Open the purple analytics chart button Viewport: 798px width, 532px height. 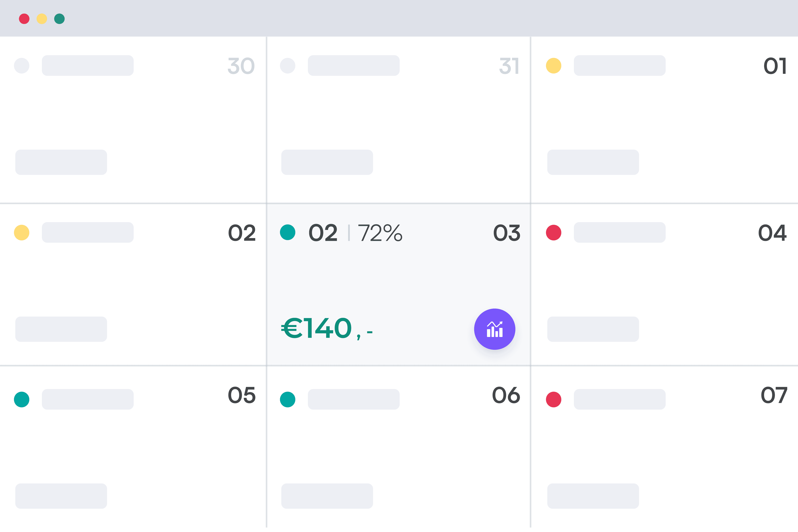tap(495, 329)
